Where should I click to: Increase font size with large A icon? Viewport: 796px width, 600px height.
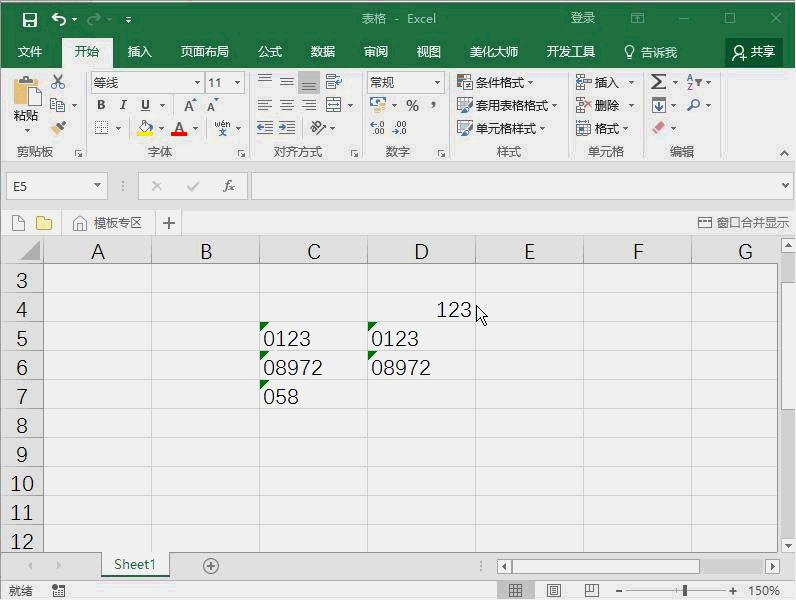click(189, 106)
